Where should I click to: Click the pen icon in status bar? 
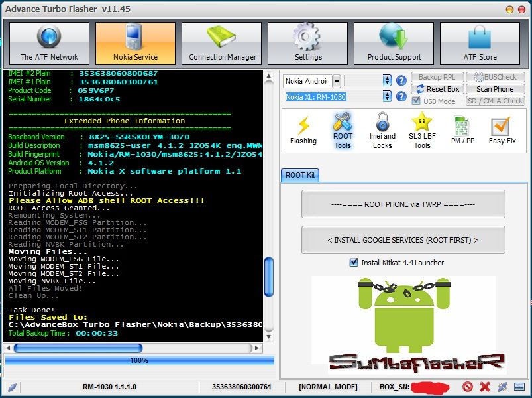(12, 387)
